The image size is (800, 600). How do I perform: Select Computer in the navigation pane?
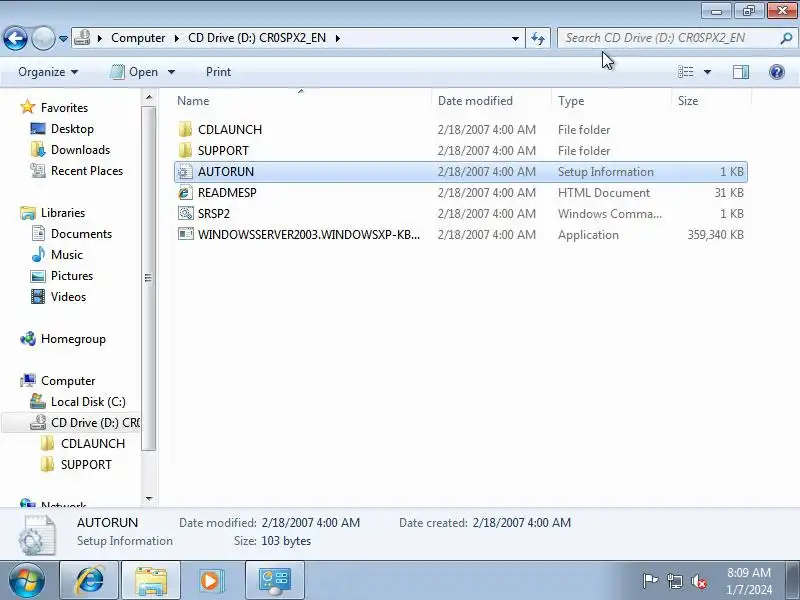68,381
